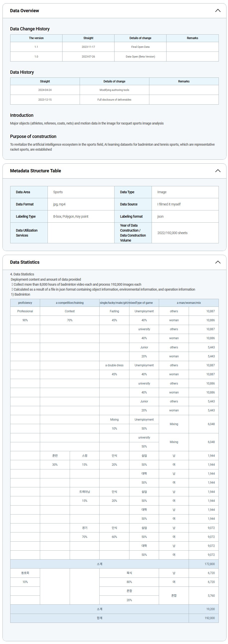Viewport: 228px width, 644px height.
Task: Click Full disclosure of deliverables entry
Action: (x=114, y=100)
